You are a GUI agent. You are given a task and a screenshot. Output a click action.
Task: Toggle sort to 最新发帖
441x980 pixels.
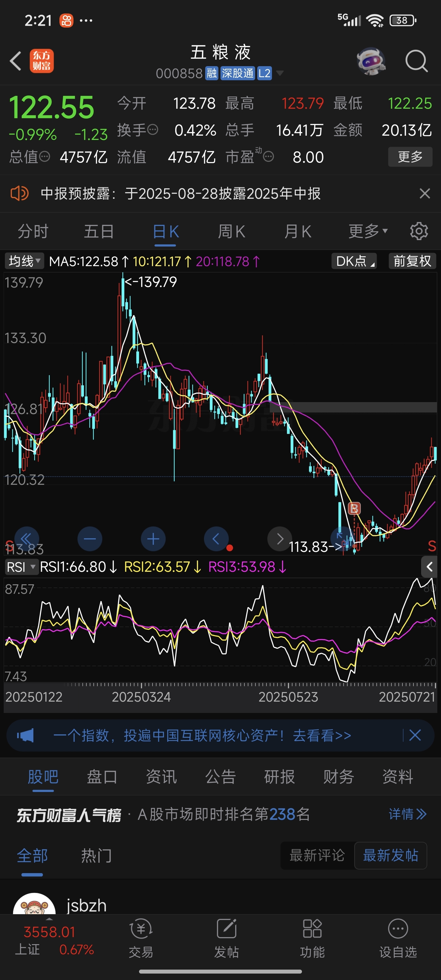click(390, 856)
